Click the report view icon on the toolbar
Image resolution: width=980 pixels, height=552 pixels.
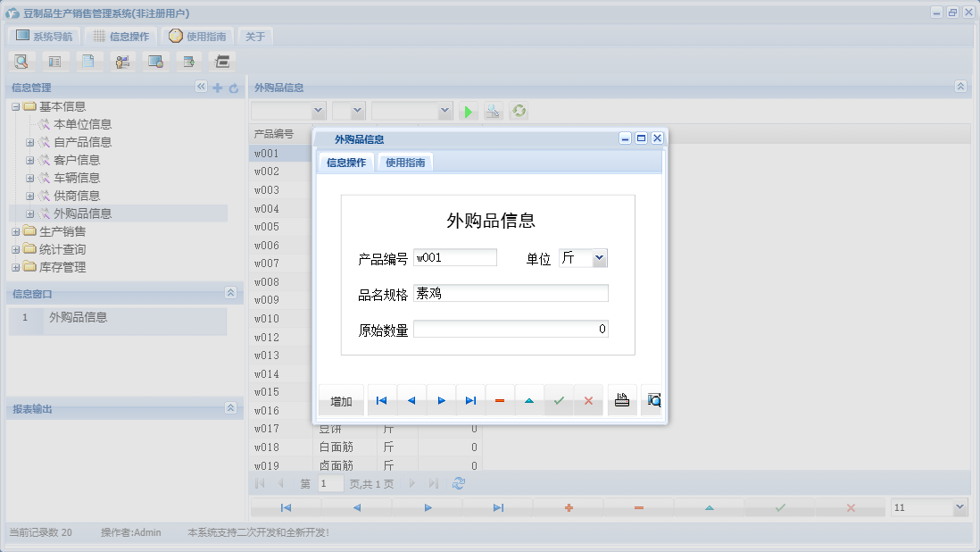coord(54,61)
